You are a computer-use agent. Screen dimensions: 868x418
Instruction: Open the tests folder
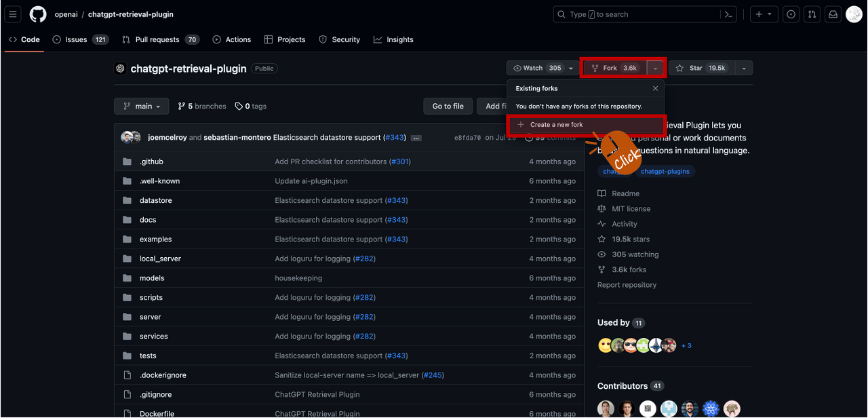point(148,356)
